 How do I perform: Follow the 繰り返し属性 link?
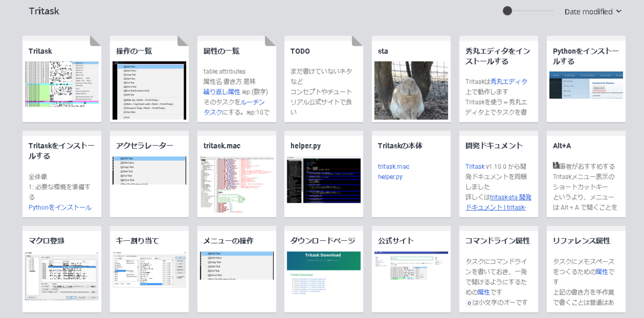[x=222, y=92]
